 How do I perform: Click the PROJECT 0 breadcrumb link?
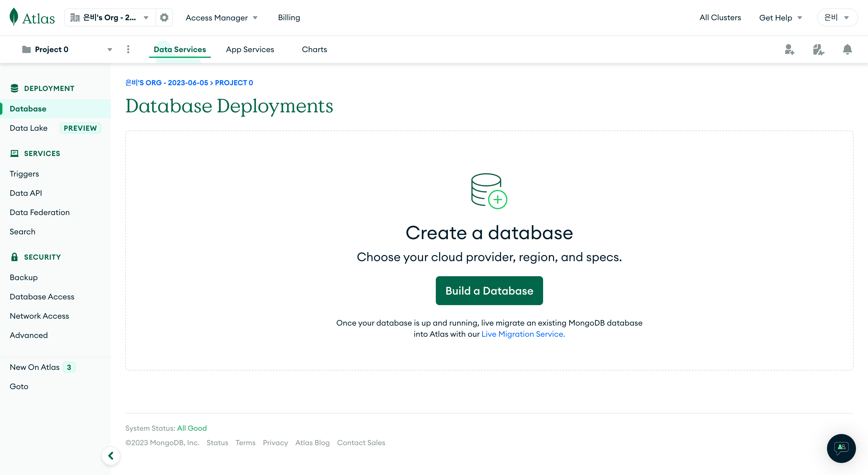coord(234,83)
